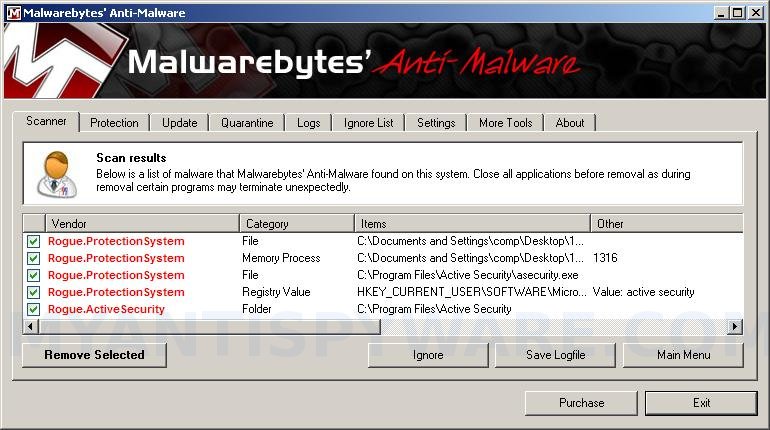The image size is (770, 430).
Task: Close the Malwarebytes window
Action: click(x=756, y=13)
